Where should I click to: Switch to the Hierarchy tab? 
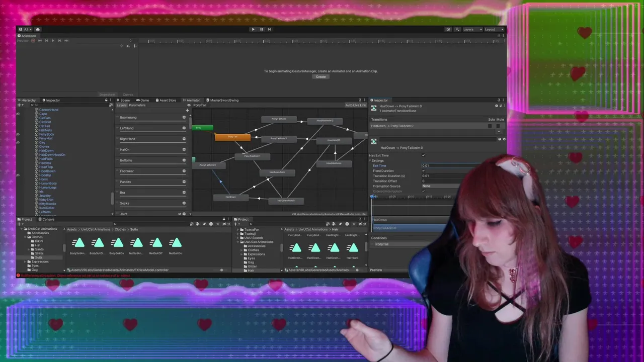pyautogui.click(x=27, y=100)
